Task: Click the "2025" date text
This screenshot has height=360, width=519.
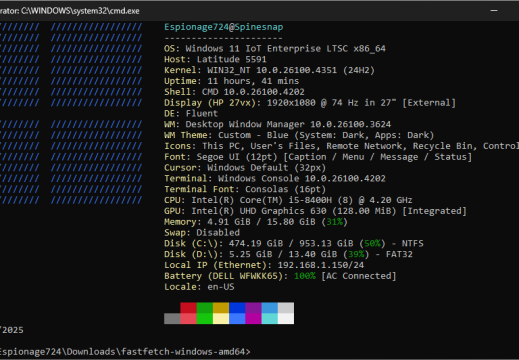Action: click(13, 330)
